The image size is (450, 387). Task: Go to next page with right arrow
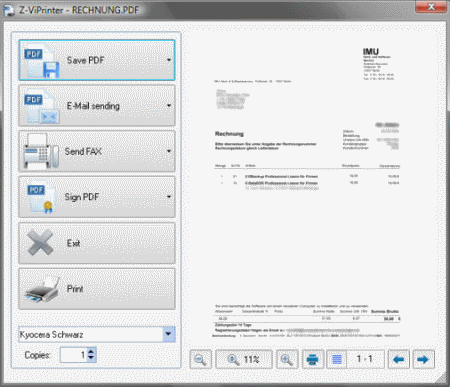(423, 359)
